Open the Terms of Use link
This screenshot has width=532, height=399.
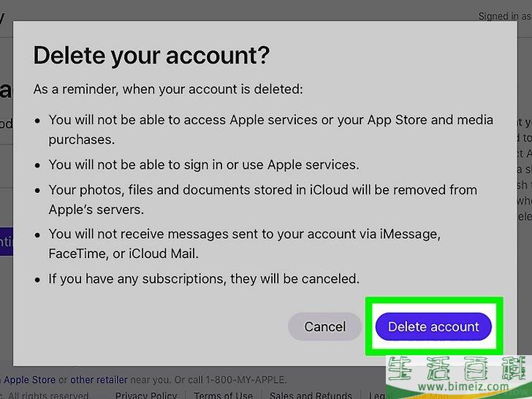point(224,395)
